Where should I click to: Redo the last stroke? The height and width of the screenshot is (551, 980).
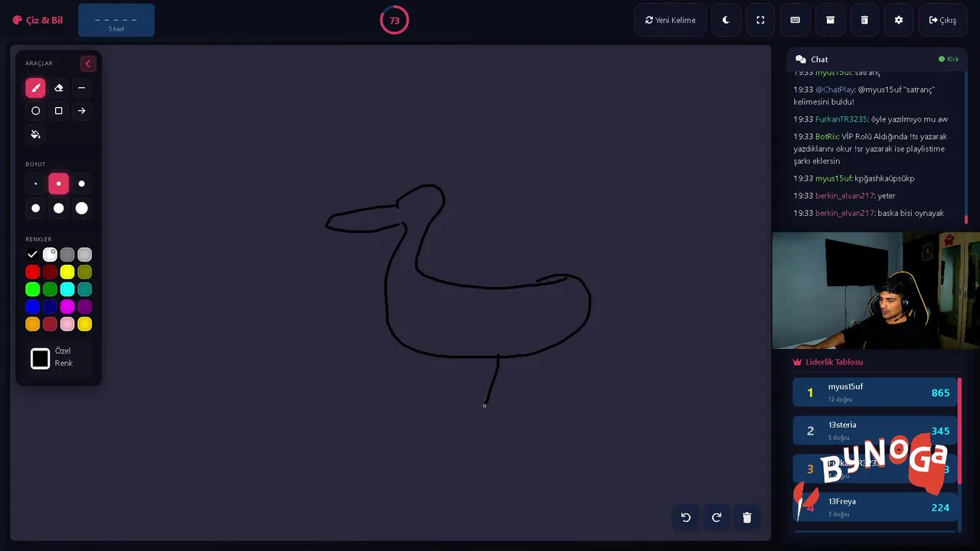(x=717, y=517)
